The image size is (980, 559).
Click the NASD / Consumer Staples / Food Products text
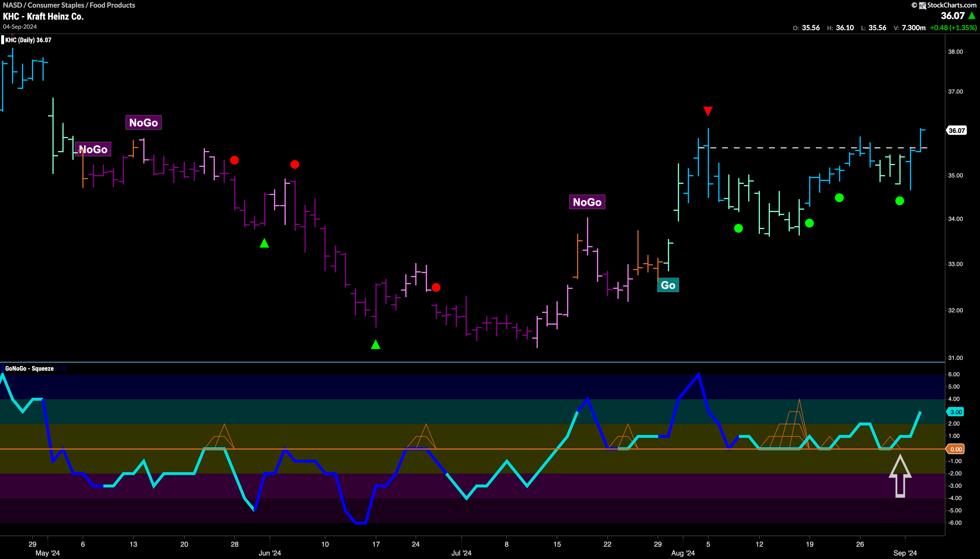[x=69, y=5]
